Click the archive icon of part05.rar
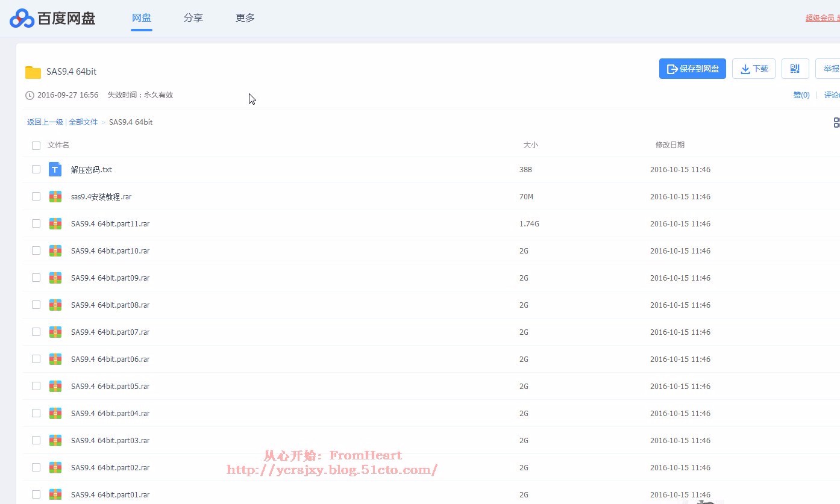 55,386
